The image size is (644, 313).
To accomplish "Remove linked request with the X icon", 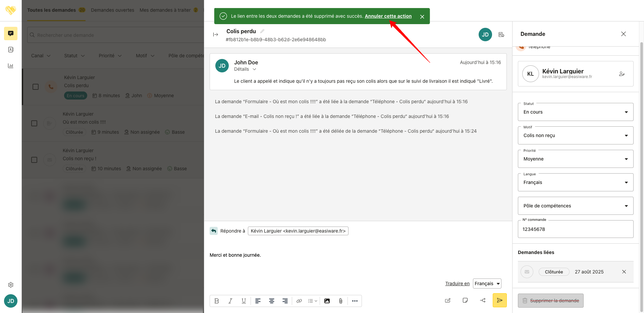I will 624,272.
